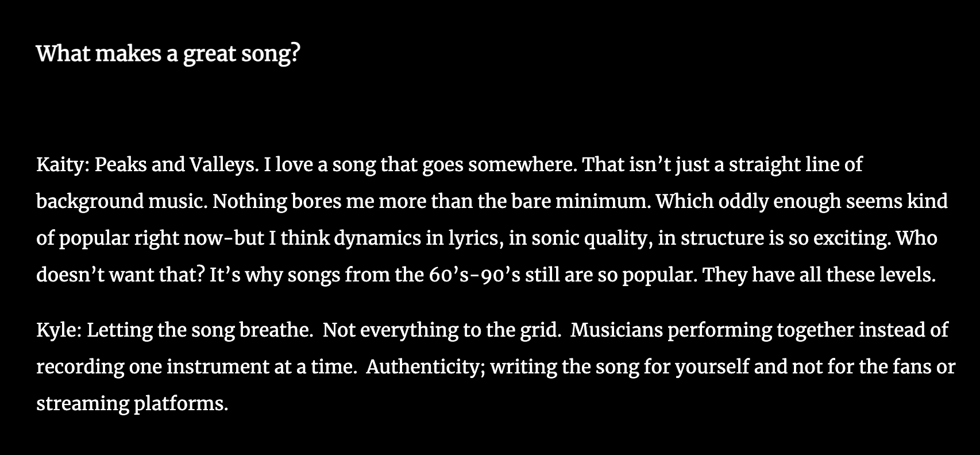Screen dimensions: 980x455
Task: Click the phrase 'Peaks and Valleys'
Action: 174,165
